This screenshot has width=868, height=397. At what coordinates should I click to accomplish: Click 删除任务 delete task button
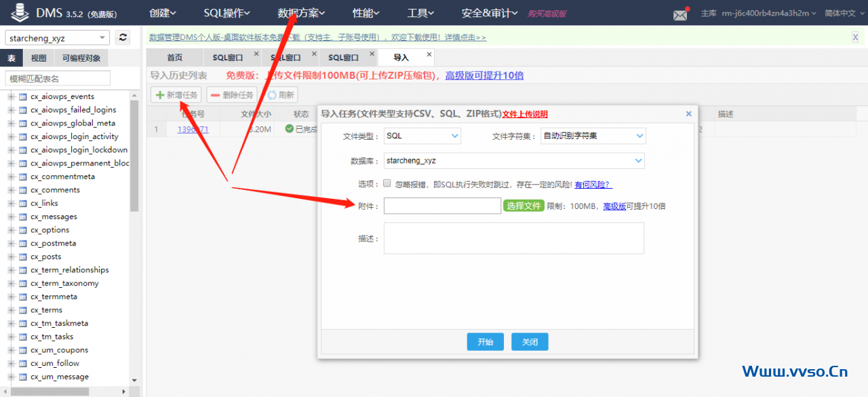(231, 95)
